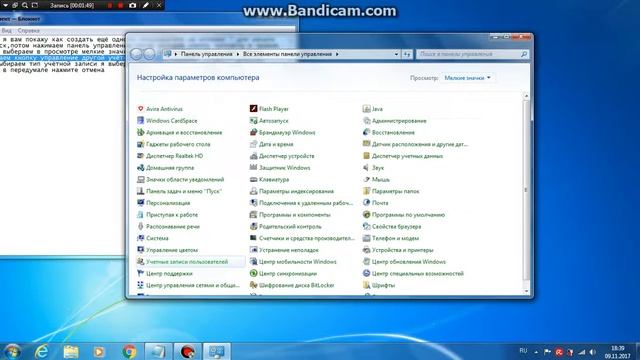Open Справка menu in Notepad
Viewport: 640px width, 360px height.
click(29, 31)
